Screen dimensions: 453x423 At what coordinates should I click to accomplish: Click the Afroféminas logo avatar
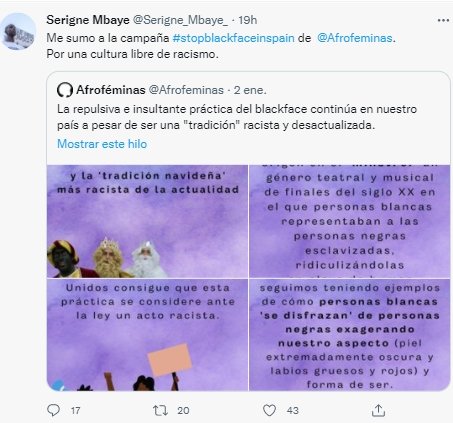pyautogui.click(x=65, y=90)
